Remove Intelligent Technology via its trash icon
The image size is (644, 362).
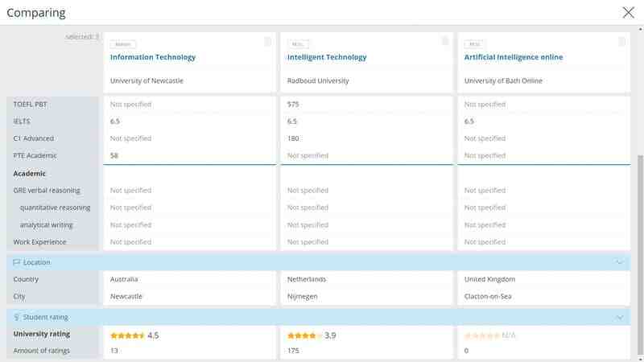click(x=445, y=41)
